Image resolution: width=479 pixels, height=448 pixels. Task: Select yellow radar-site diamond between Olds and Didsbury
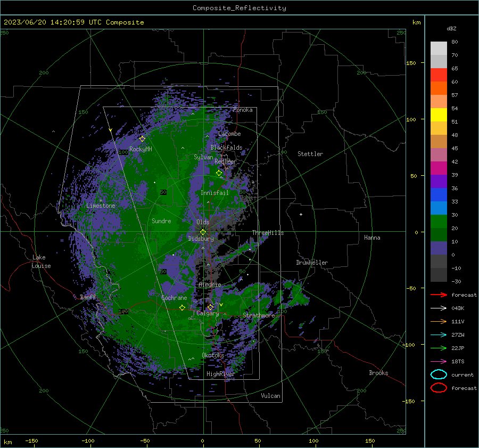pyautogui.click(x=203, y=232)
